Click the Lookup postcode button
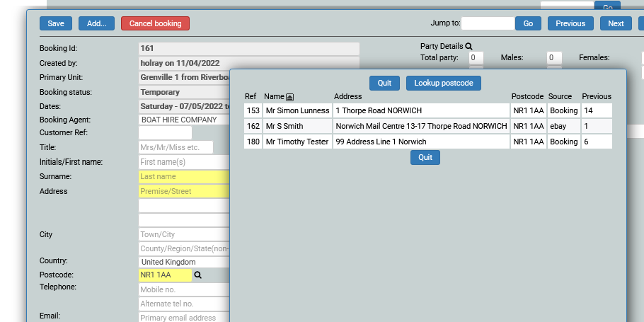The height and width of the screenshot is (322, 644). 444,83
